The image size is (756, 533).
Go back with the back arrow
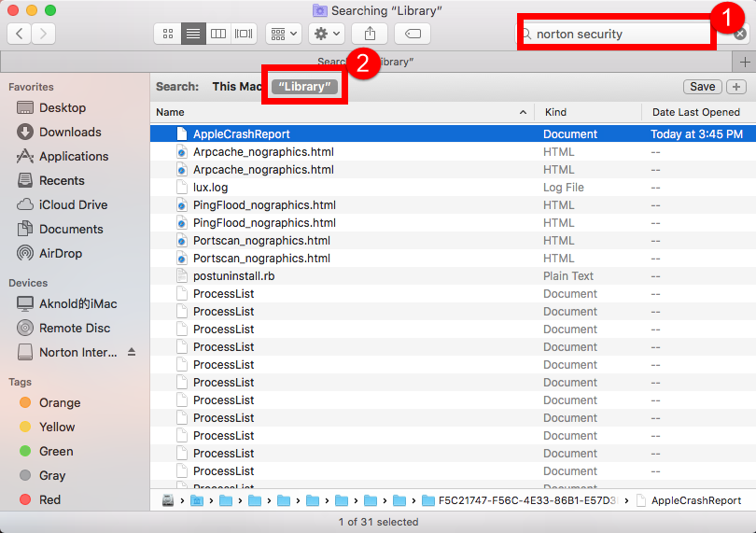pyautogui.click(x=20, y=34)
